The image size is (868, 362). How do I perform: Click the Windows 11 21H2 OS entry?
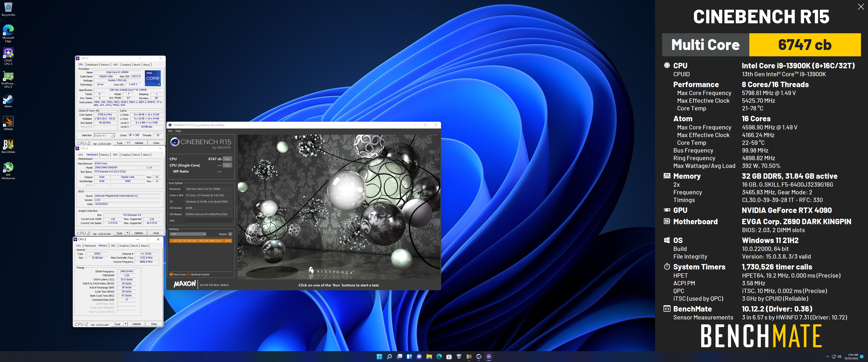[x=770, y=241]
